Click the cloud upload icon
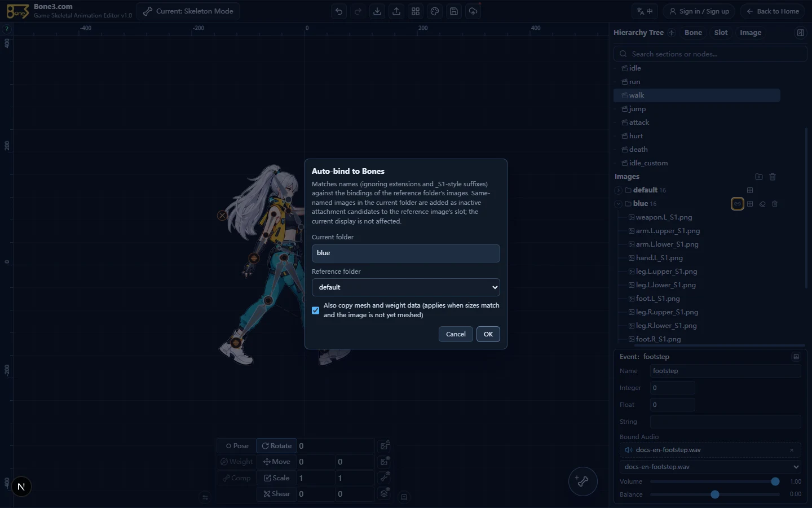This screenshot has height=508, width=812. tap(473, 11)
